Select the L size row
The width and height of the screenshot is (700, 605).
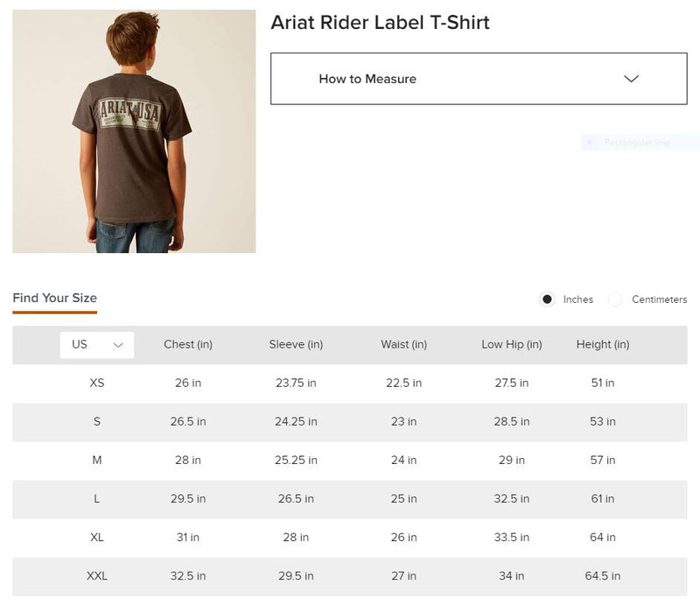99,499
